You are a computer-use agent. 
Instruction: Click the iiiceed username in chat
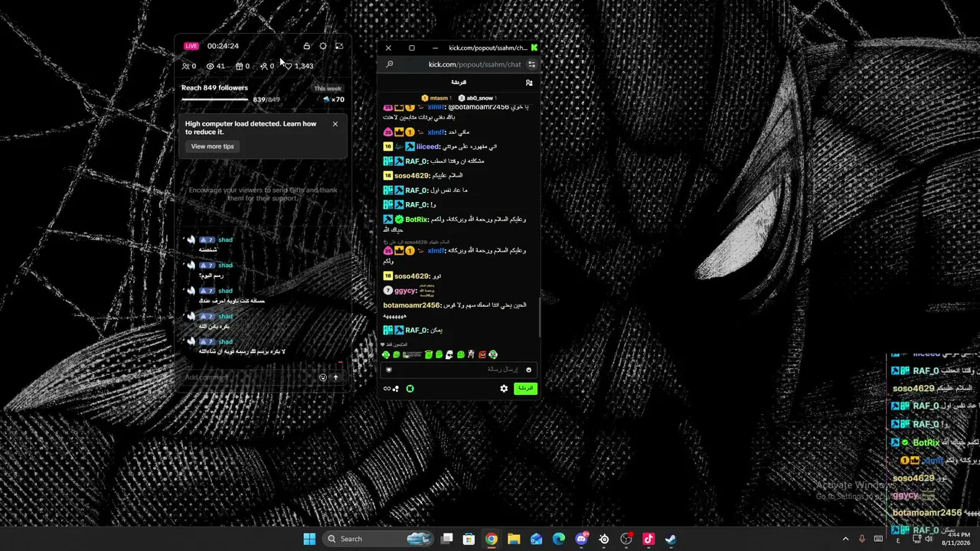[428, 146]
